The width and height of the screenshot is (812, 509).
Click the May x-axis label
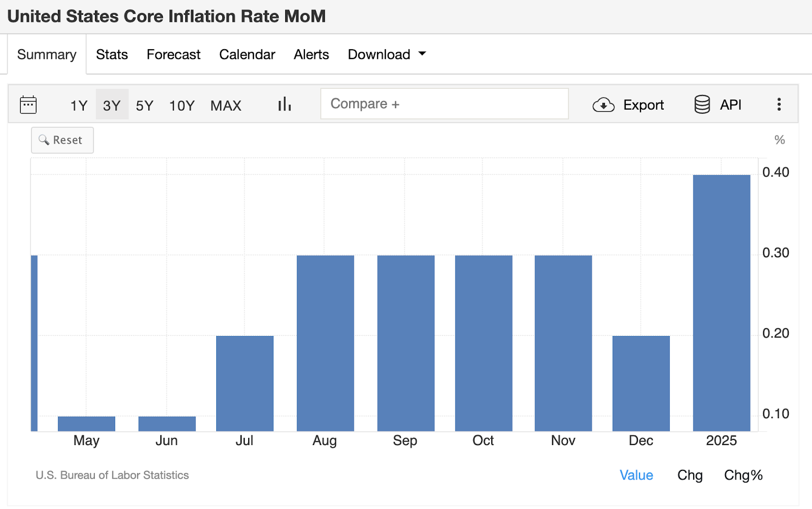click(86, 440)
